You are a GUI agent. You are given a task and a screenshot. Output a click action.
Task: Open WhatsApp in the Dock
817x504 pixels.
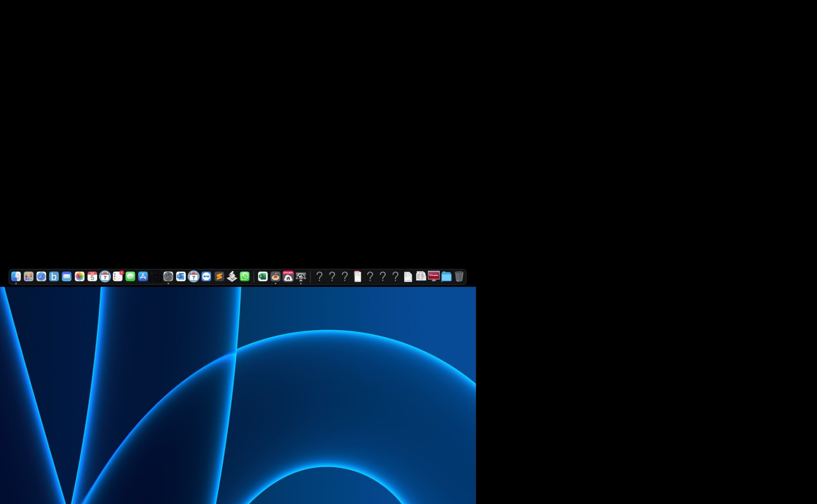245,277
